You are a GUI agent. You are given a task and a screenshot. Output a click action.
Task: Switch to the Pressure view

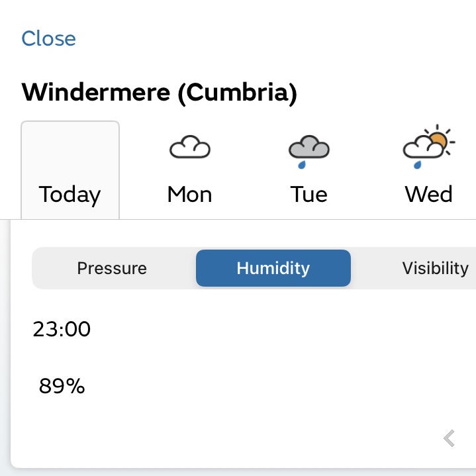coord(112,268)
